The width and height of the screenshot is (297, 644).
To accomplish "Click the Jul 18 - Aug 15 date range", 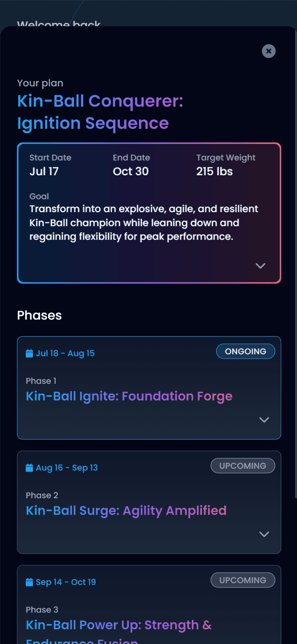I will click(65, 354).
